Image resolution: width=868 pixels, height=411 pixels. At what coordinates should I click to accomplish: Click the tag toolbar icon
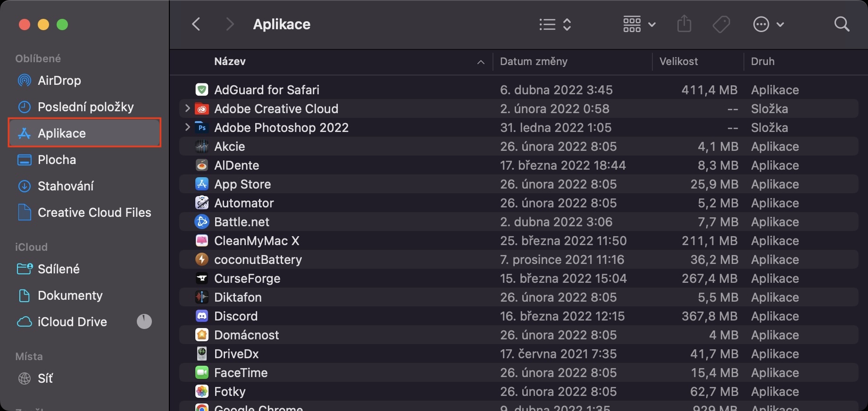pyautogui.click(x=721, y=24)
